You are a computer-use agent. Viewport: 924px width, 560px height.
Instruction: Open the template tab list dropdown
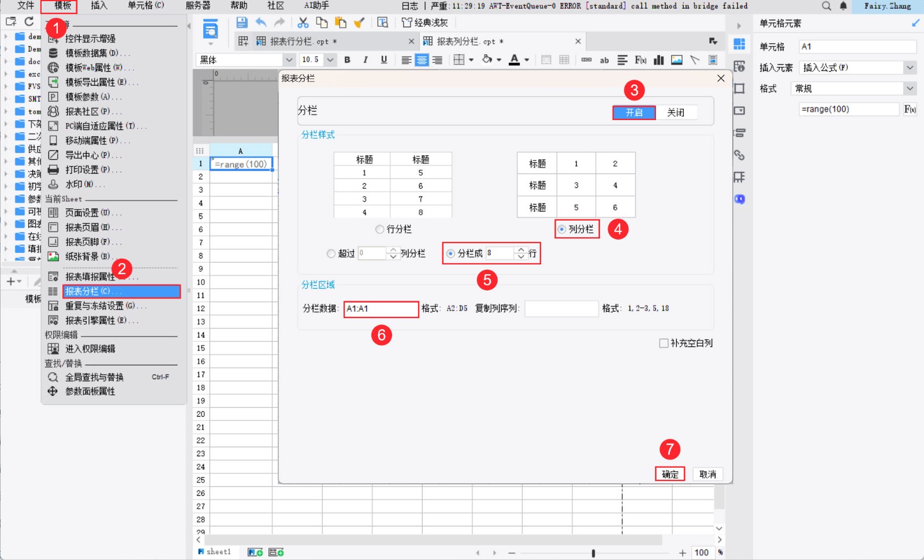(x=713, y=41)
